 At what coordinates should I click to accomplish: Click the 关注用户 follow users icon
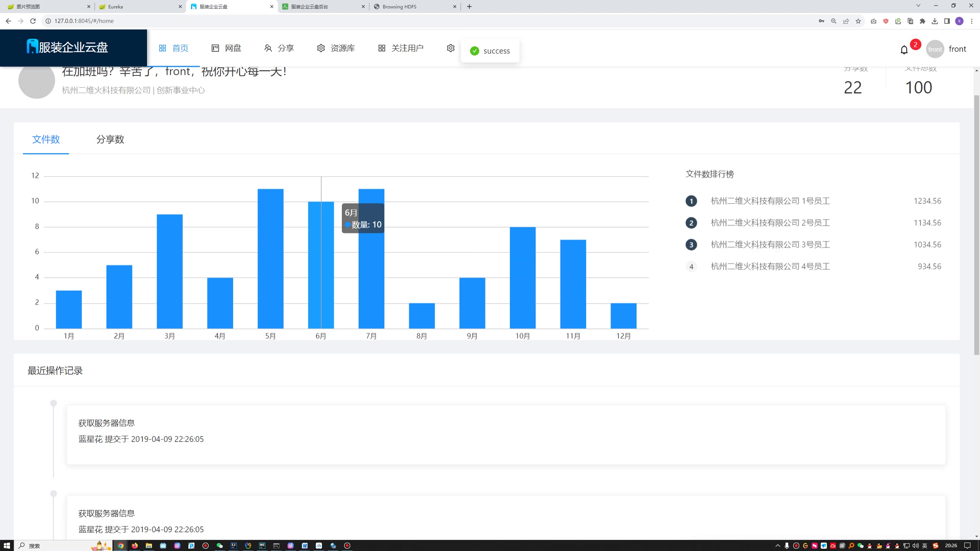pyautogui.click(x=382, y=48)
